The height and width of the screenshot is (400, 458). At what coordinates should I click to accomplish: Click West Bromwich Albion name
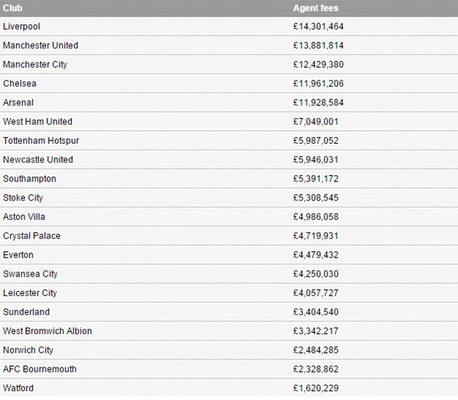pyautogui.click(x=48, y=331)
